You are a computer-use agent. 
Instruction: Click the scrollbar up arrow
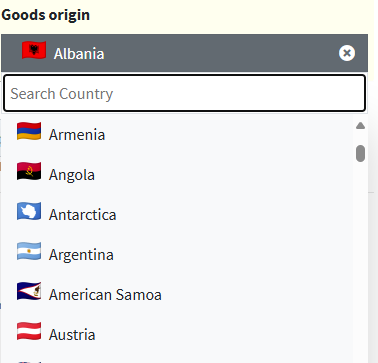click(360, 126)
